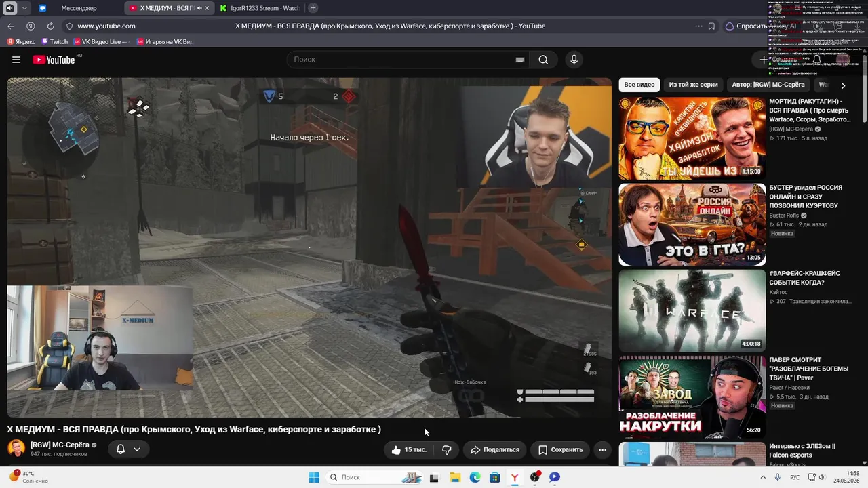Open МОРТИД (РАКУТАГИН) video thumbnail
The image size is (868, 488).
pos(692,138)
